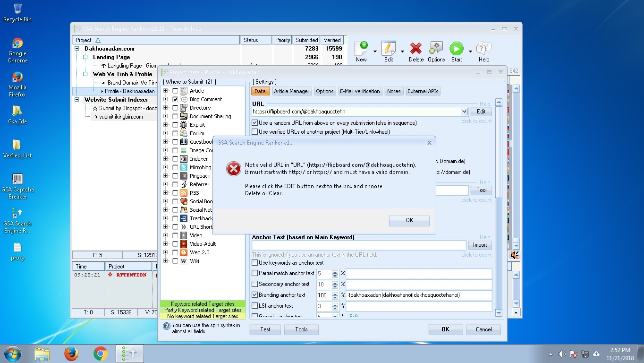This screenshot has width=644, height=363.
Task: Open the Notes tab
Action: click(394, 91)
